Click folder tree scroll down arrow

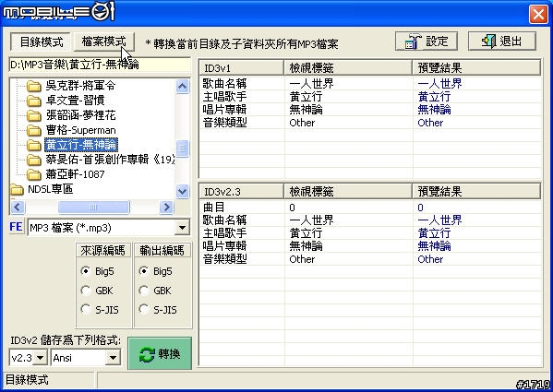(183, 191)
